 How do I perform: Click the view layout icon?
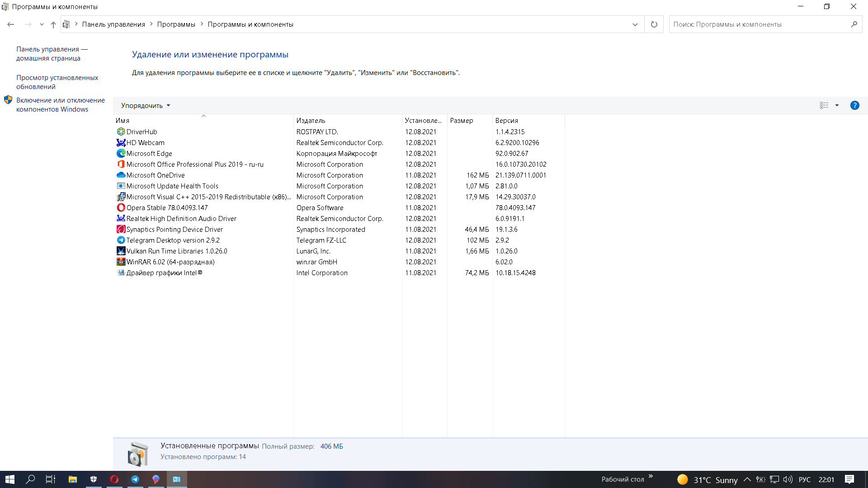point(824,105)
